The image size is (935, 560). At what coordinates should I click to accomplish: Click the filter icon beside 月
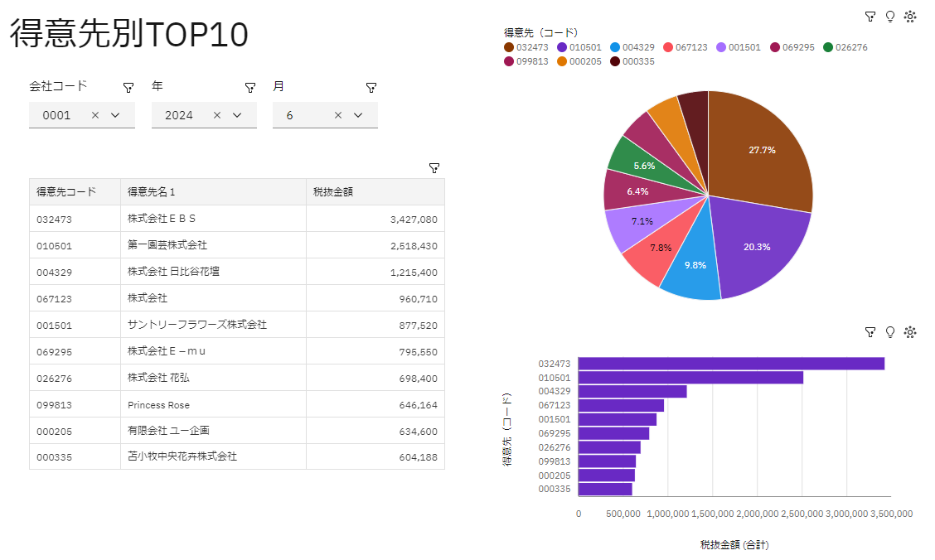point(371,87)
